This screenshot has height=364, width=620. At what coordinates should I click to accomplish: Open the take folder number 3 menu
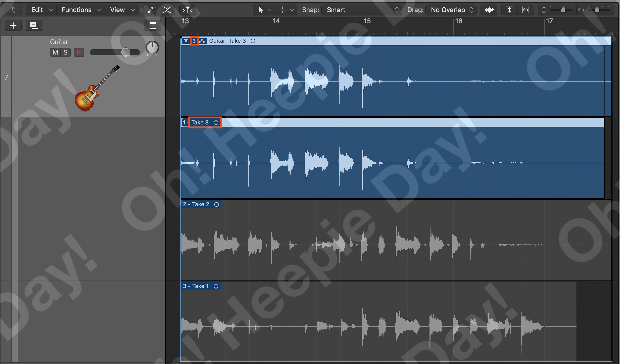(x=194, y=41)
